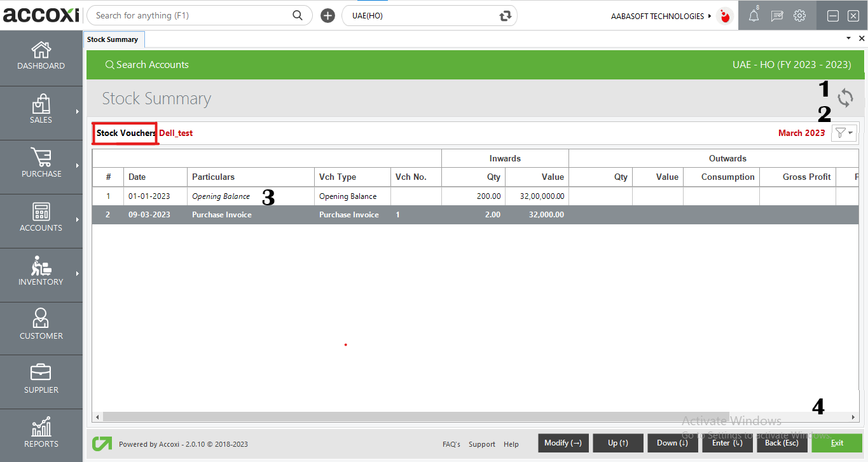Open Dashboard from the sidebar
The height and width of the screenshot is (462, 868).
click(x=41, y=56)
